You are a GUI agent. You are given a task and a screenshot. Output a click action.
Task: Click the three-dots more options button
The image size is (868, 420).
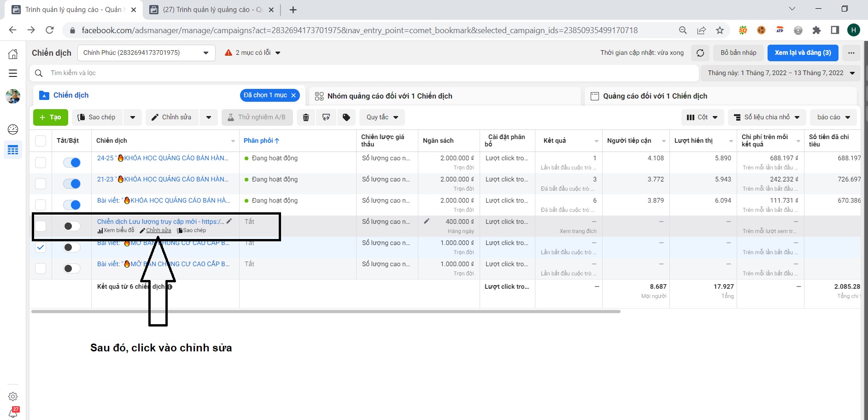tap(851, 53)
